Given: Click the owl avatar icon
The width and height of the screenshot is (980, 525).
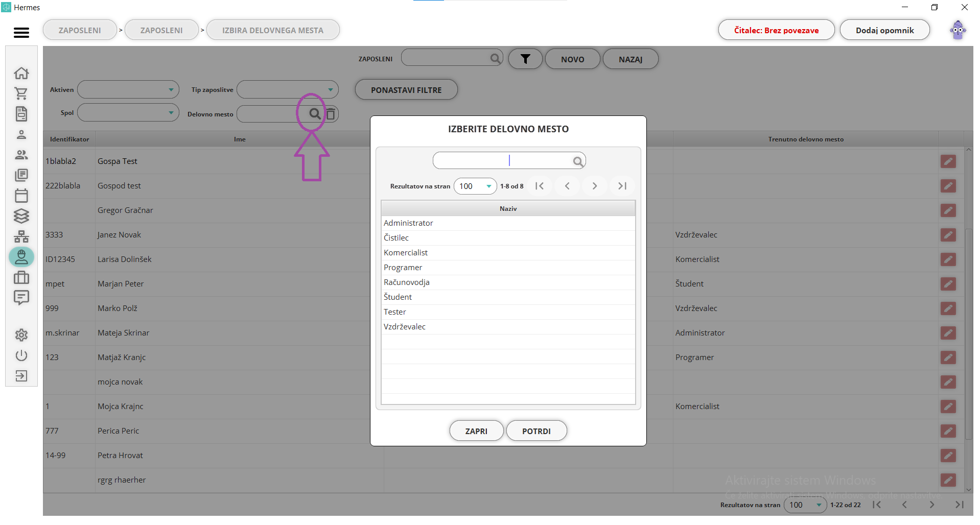Looking at the screenshot, I should coord(958,30).
